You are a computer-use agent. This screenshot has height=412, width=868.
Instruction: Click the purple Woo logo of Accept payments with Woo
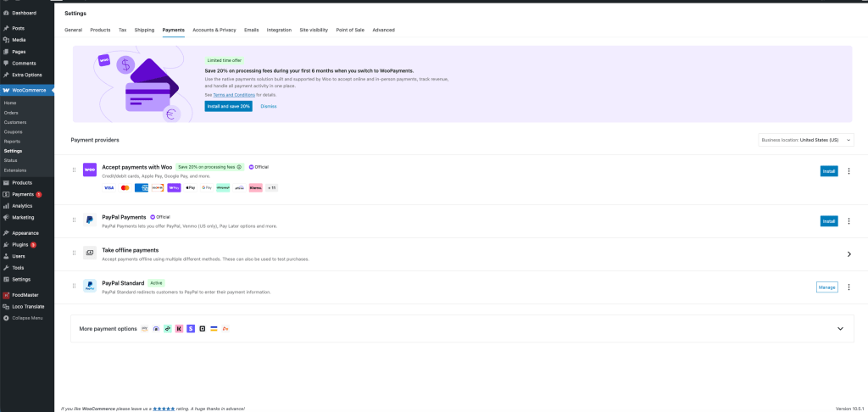(x=90, y=170)
